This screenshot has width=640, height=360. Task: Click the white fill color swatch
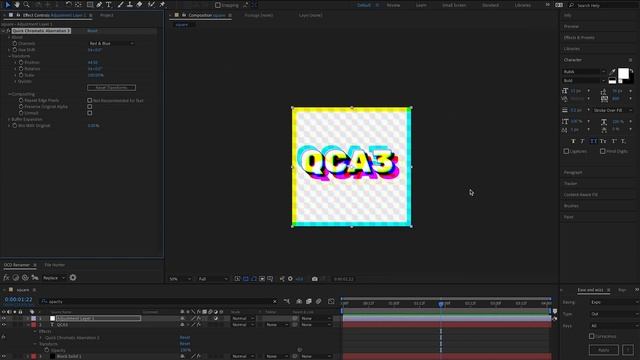[623, 73]
